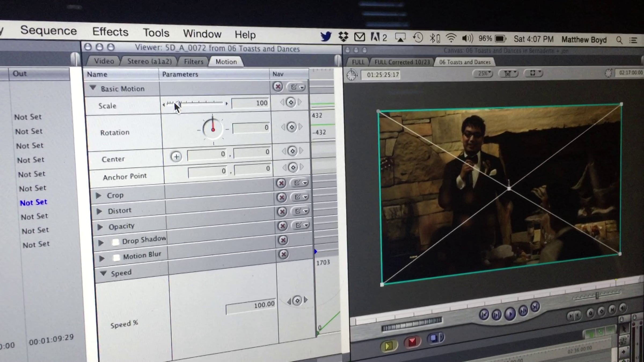The height and width of the screenshot is (362, 644).
Task: Open the Effects menu
Action: click(x=110, y=32)
